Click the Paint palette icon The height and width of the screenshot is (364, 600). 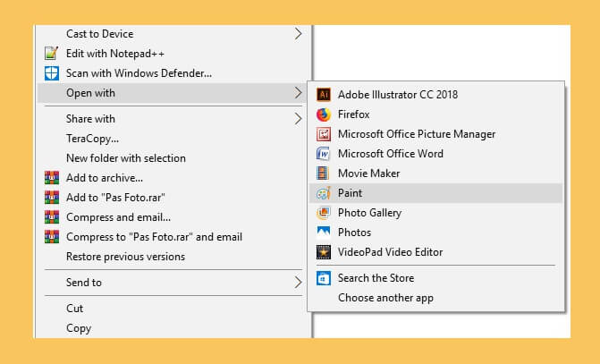coord(324,193)
